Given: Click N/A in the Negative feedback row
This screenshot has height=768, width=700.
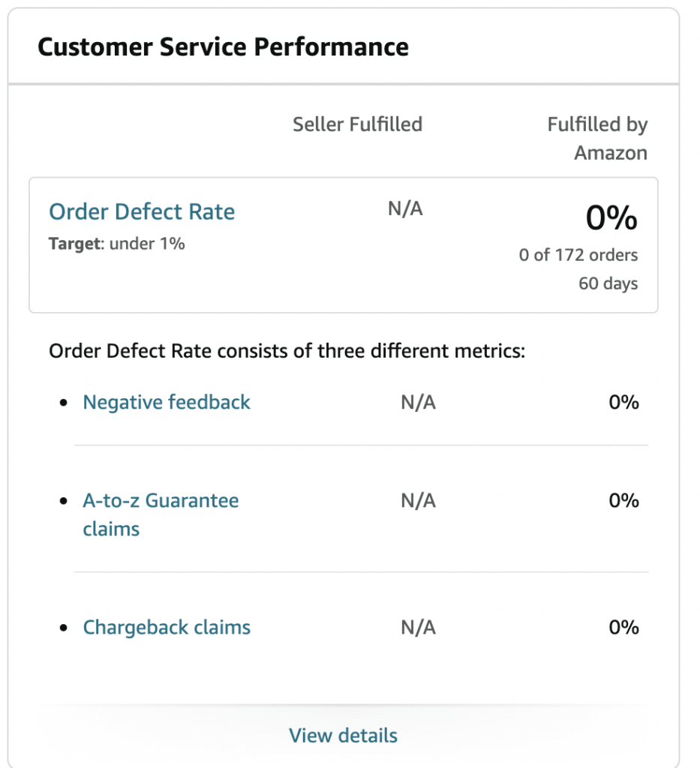Looking at the screenshot, I should 418,402.
